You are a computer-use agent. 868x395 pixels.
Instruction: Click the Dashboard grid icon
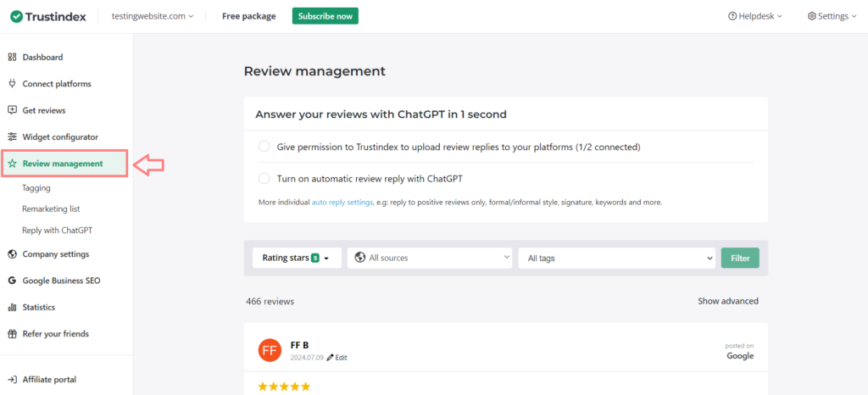(12, 57)
